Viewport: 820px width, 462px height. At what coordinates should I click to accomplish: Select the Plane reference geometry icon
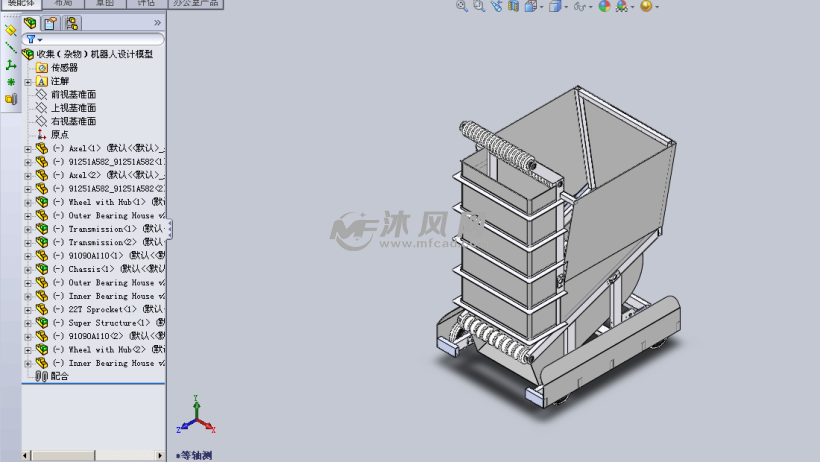click(10, 31)
